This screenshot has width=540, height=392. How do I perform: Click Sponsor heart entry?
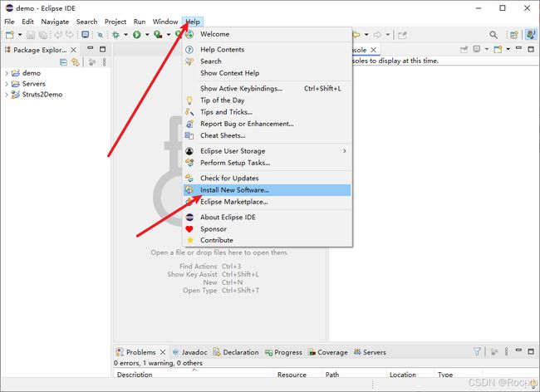click(268, 229)
